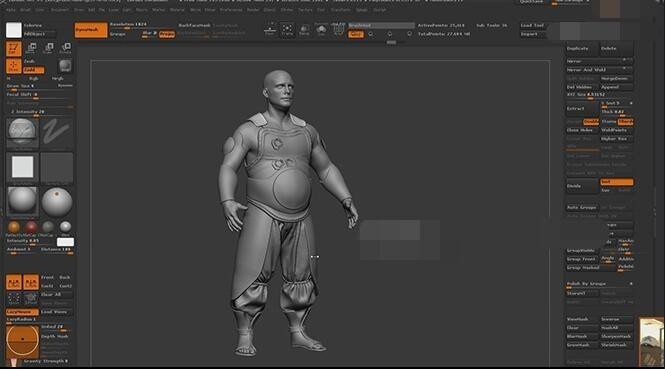Click the Clear All button
Image resolution: width=665 pixels, height=369 pixels.
(56, 294)
